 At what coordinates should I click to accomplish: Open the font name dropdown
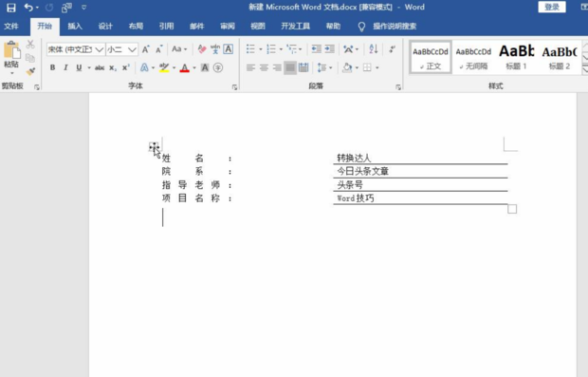(100, 49)
